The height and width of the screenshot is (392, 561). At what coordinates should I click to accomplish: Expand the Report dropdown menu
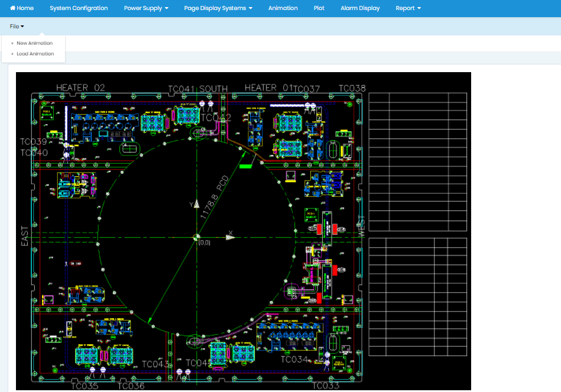(x=408, y=8)
